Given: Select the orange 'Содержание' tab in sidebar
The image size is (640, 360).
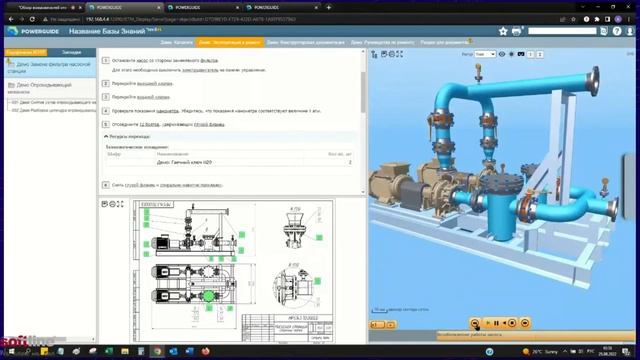Looking at the screenshot, I should (x=26, y=52).
